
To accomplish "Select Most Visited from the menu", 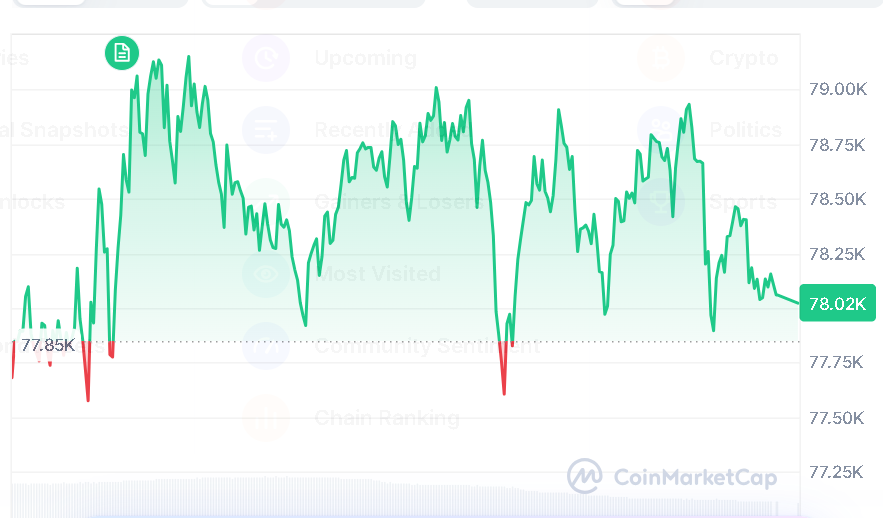I will 377,273.
